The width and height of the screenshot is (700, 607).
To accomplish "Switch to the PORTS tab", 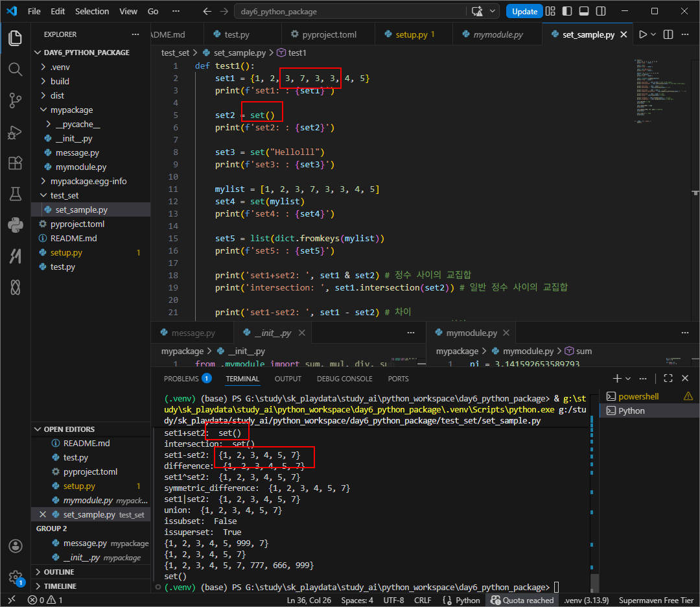I will (x=398, y=379).
